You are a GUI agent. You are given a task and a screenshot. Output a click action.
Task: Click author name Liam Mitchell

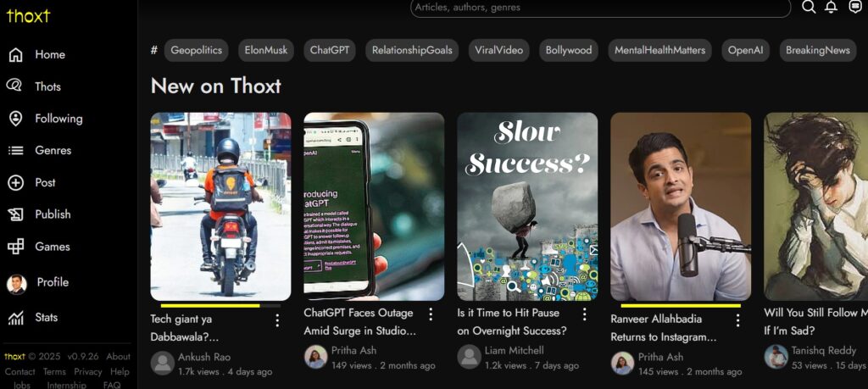(x=515, y=350)
